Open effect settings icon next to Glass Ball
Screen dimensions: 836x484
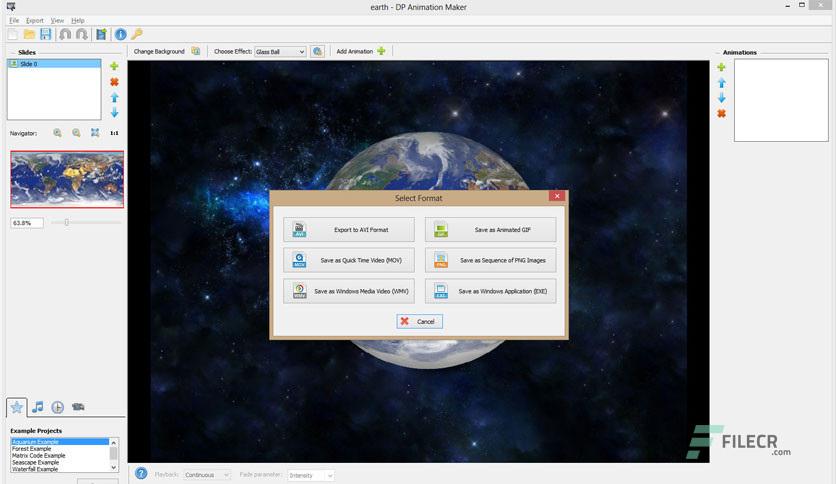[317, 51]
